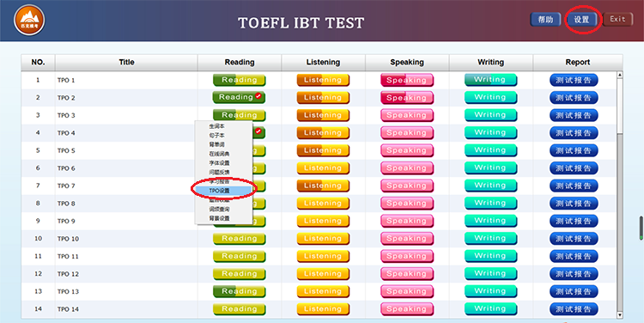Open the TPO 9 Writing section
Image resolution: width=644 pixels, height=323 pixels.
click(490, 221)
